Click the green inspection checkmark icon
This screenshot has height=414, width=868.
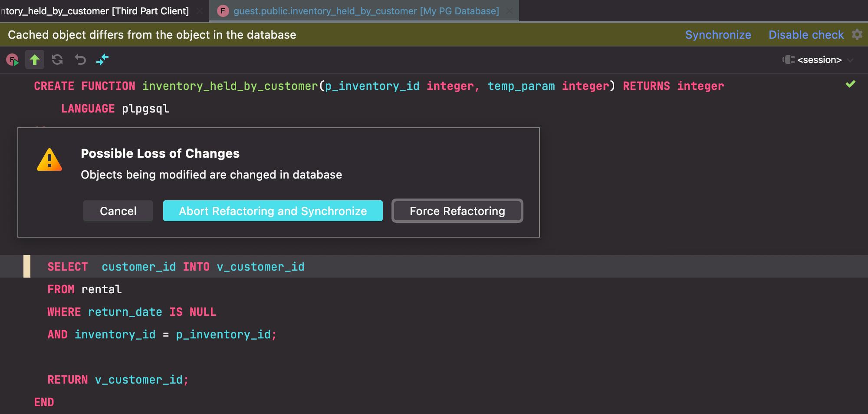point(850,84)
